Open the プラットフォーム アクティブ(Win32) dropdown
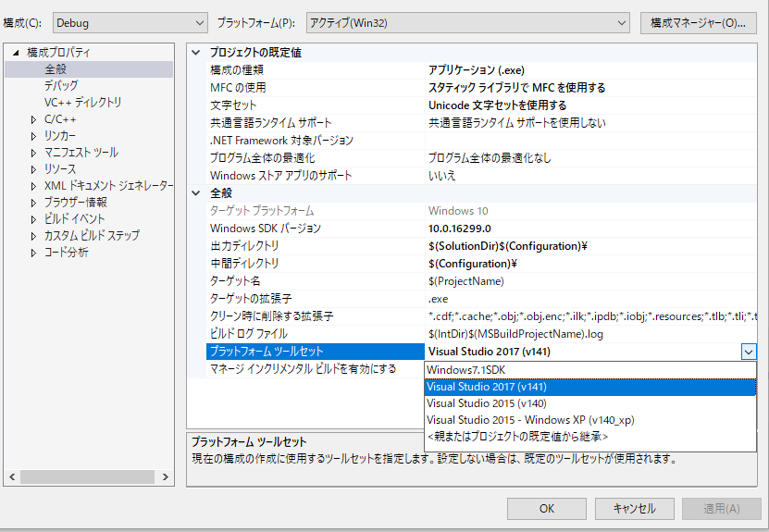 pyautogui.click(x=468, y=22)
